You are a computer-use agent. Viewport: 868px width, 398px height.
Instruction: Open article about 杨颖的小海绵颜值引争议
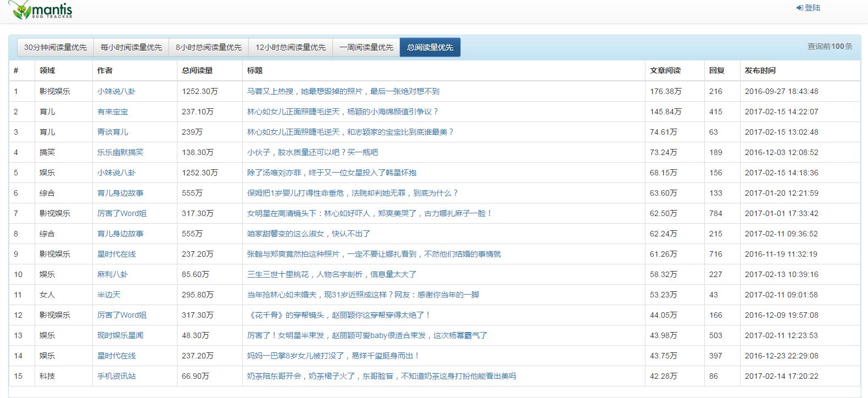[x=343, y=112]
